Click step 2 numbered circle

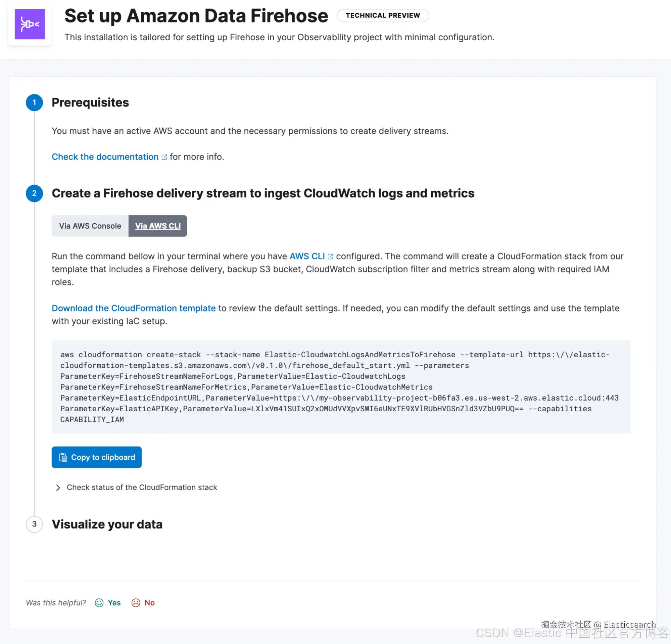pyautogui.click(x=34, y=193)
